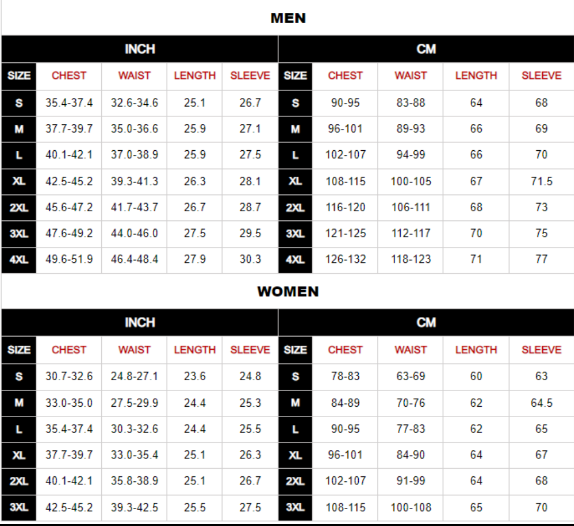Click women's cm sleeve value 64.5
The width and height of the screenshot is (574, 526).
542,403
